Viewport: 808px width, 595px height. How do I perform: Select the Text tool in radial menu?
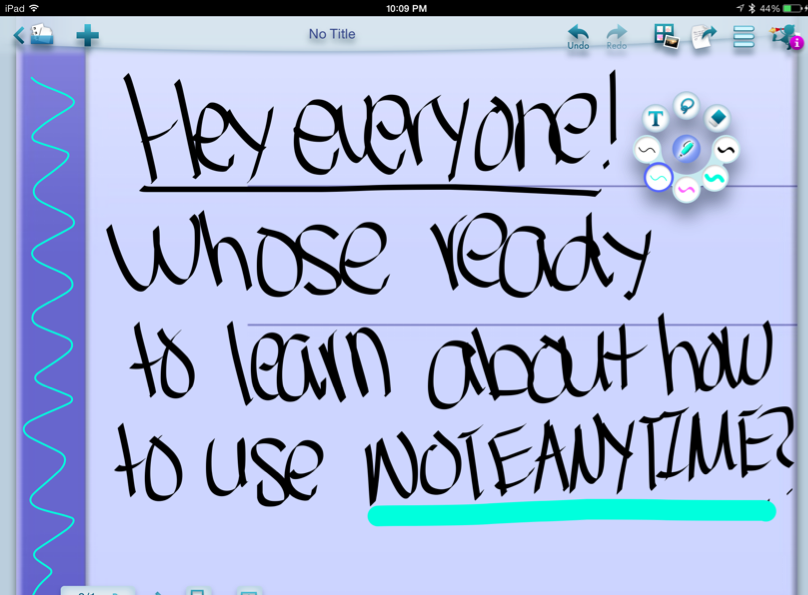coord(655,120)
